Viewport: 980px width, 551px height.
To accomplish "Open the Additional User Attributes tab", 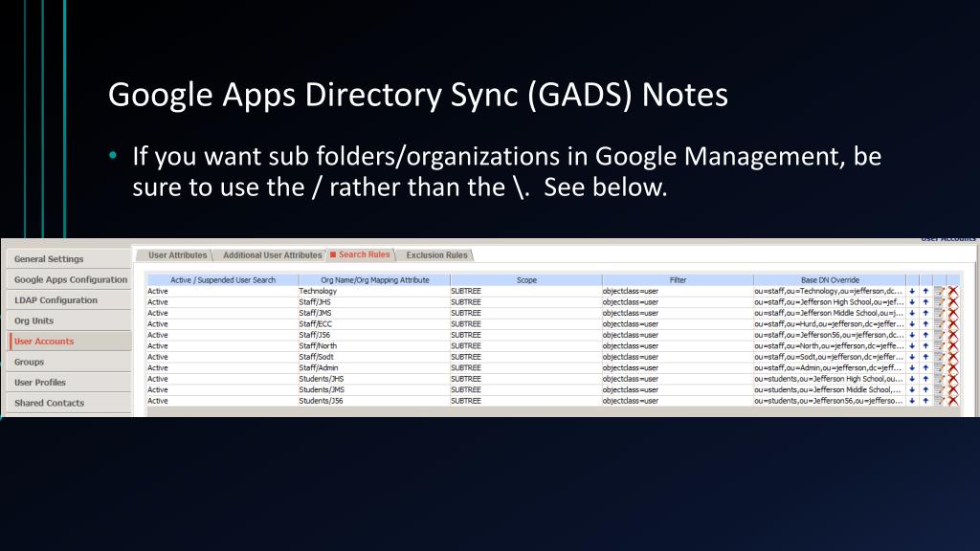I will pos(272,254).
